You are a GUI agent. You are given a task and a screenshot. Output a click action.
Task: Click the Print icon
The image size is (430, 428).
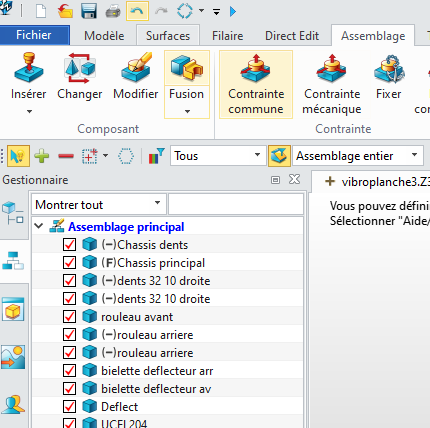point(113,12)
